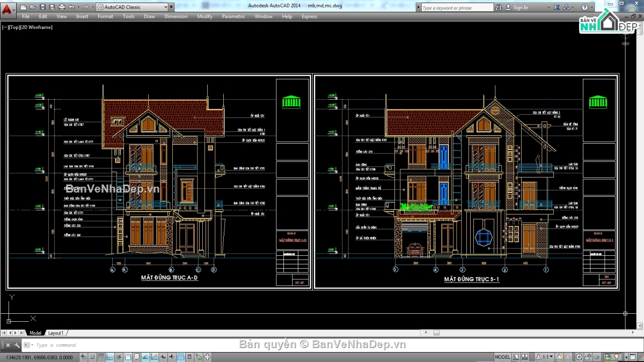The width and height of the screenshot is (644, 362).
Task: Save the drawing with the Save icon
Action: tap(42, 8)
